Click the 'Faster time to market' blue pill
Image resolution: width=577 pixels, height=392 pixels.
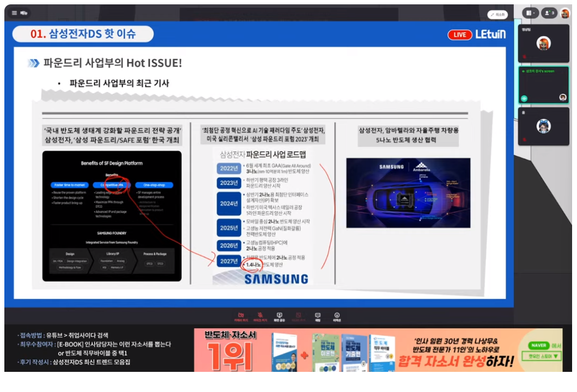pyautogui.click(x=70, y=185)
